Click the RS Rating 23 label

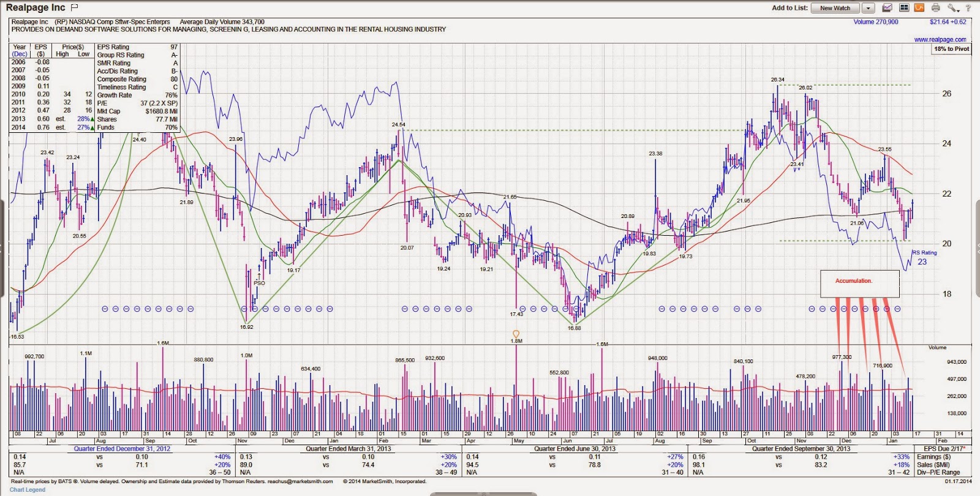(924, 257)
